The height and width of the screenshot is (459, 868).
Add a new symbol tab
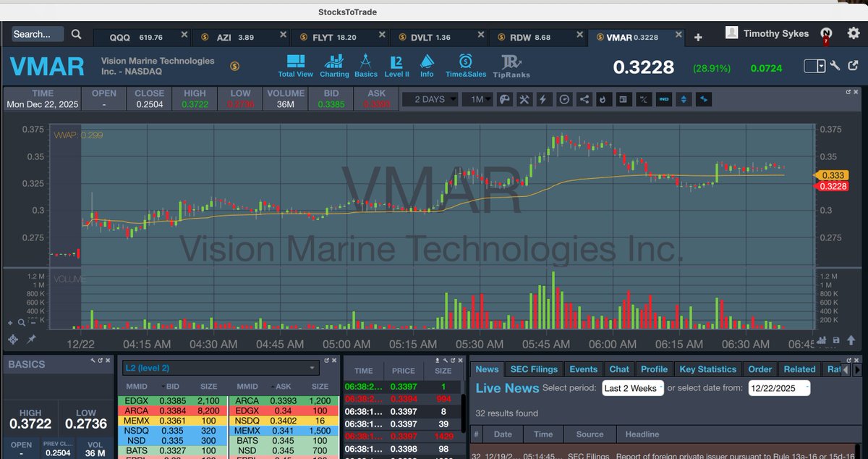click(x=698, y=37)
